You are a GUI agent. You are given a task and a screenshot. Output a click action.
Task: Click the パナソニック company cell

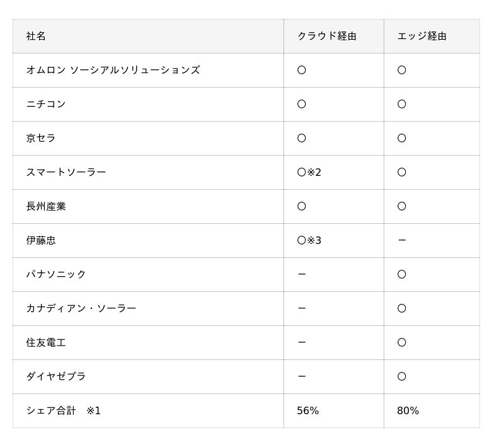point(55,275)
